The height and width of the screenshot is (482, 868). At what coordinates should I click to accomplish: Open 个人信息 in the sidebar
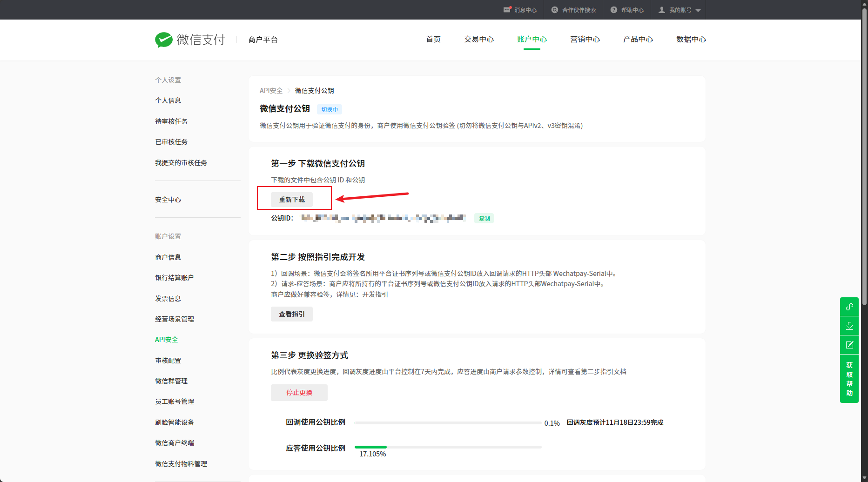168,100
